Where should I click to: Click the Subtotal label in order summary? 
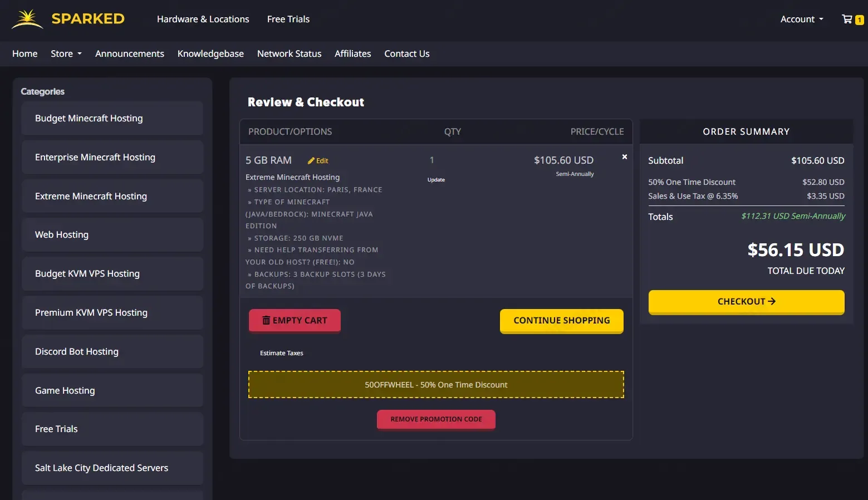(666, 160)
